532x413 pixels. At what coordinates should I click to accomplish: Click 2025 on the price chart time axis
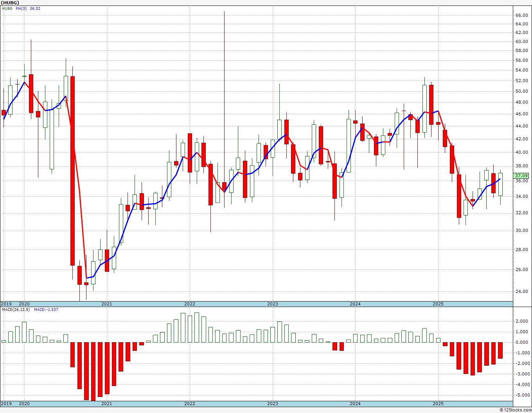click(x=438, y=304)
